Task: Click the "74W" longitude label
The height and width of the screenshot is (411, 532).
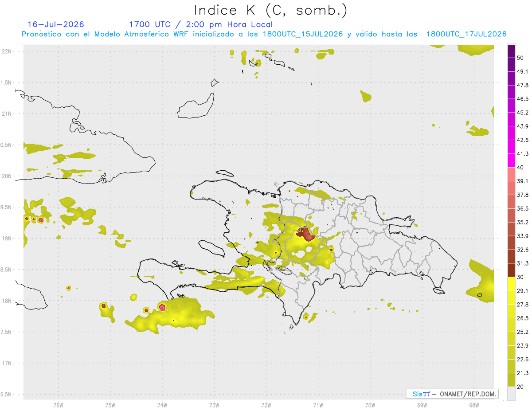Action: tap(162, 405)
